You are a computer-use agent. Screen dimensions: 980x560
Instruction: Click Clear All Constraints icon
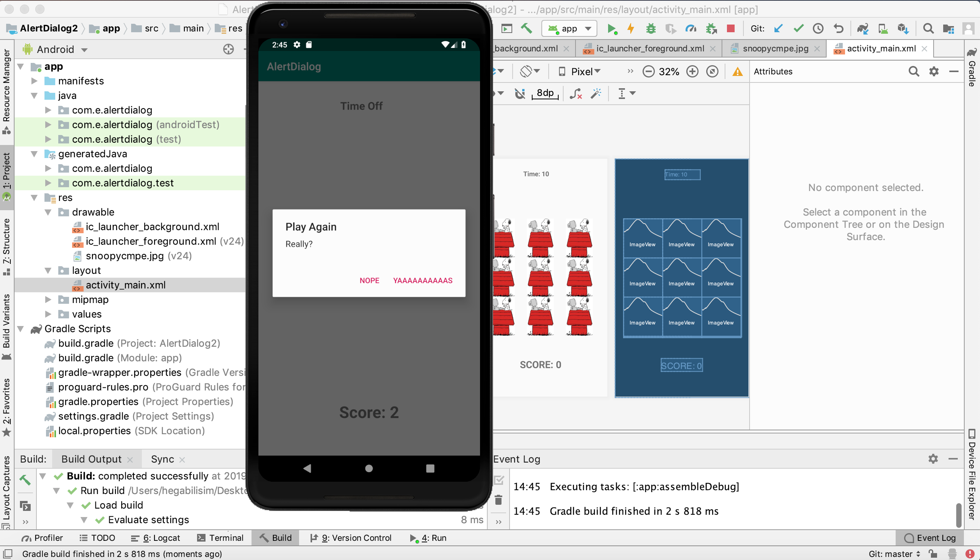(x=576, y=93)
